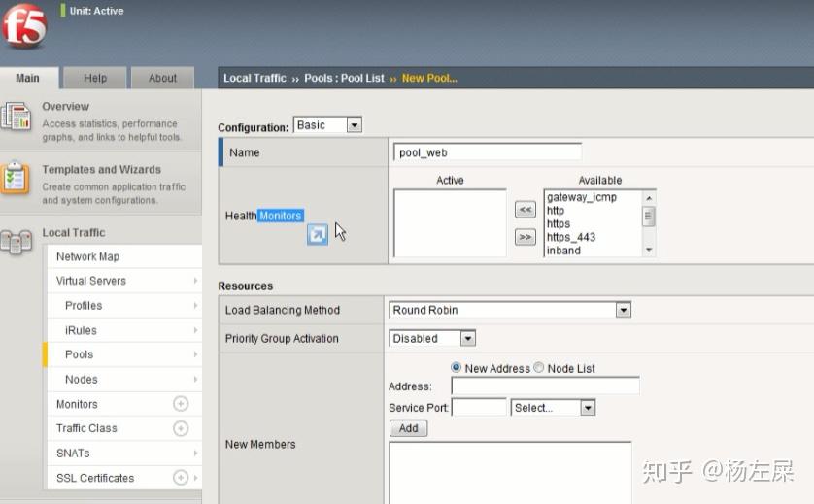
Task: Open Traffic Class menu item
Action: (x=86, y=428)
